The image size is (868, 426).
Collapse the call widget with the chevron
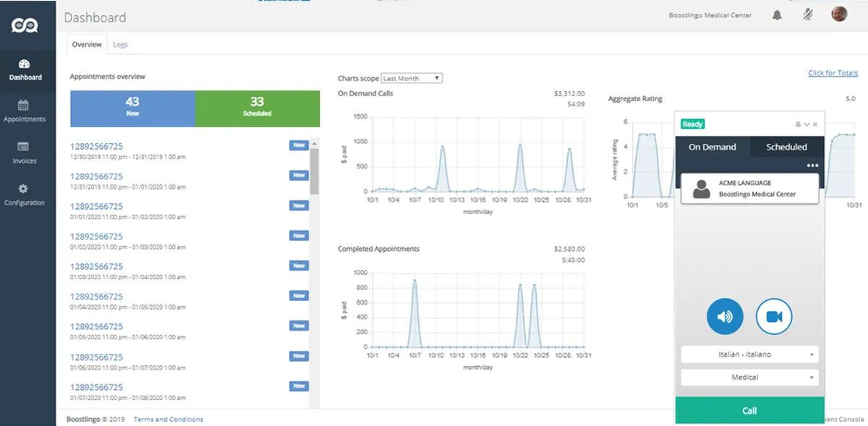807,124
